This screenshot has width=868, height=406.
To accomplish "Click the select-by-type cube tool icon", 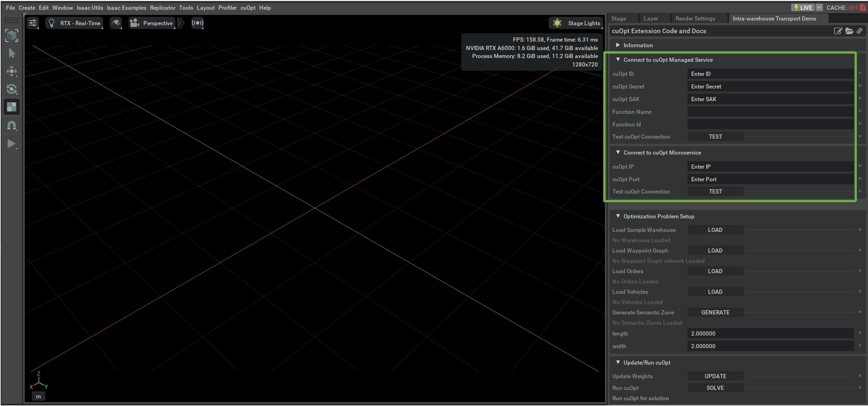I will [x=12, y=35].
